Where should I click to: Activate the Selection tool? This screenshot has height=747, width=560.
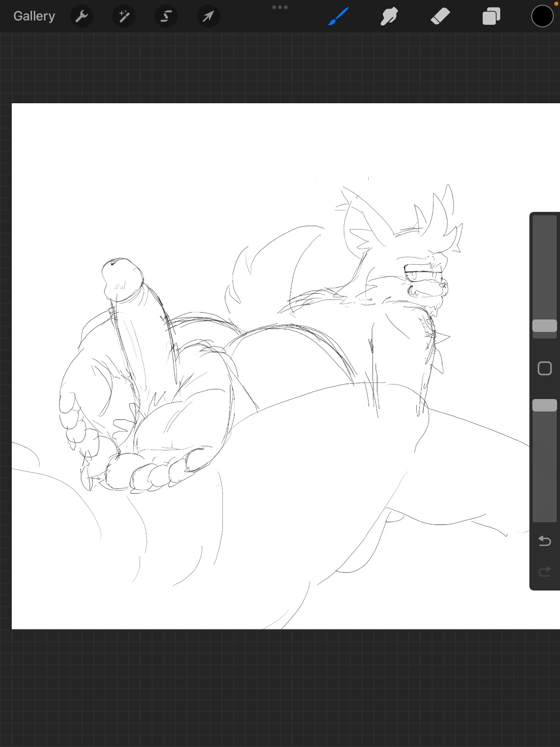pos(166,16)
